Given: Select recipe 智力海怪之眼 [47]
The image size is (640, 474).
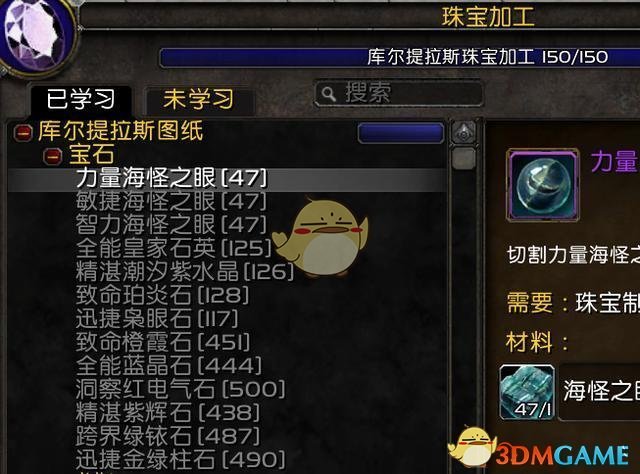Looking at the screenshot, I should (171, 225).
